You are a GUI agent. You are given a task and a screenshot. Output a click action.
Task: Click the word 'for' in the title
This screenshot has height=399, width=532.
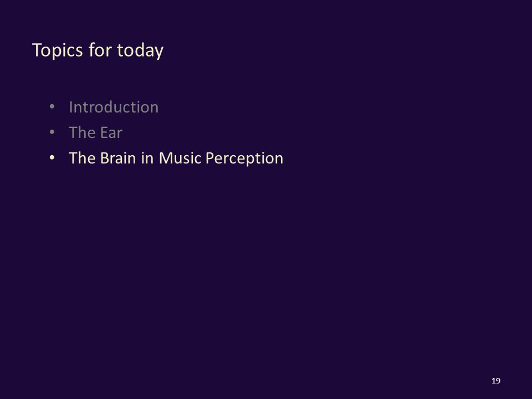(x=100, y=50)
